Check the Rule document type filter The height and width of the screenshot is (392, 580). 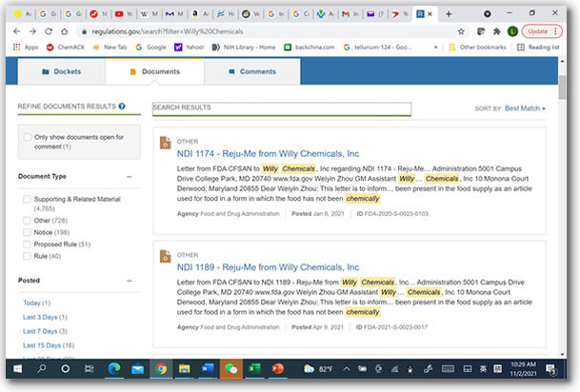pos(27,256)
